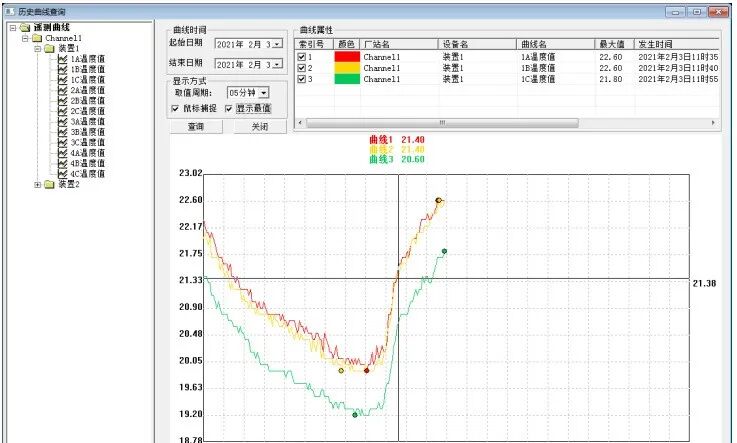Click the 2B温度值 curve icon in tree
Image resolution: width=737 pixels, height=443 pixels.
62,101
